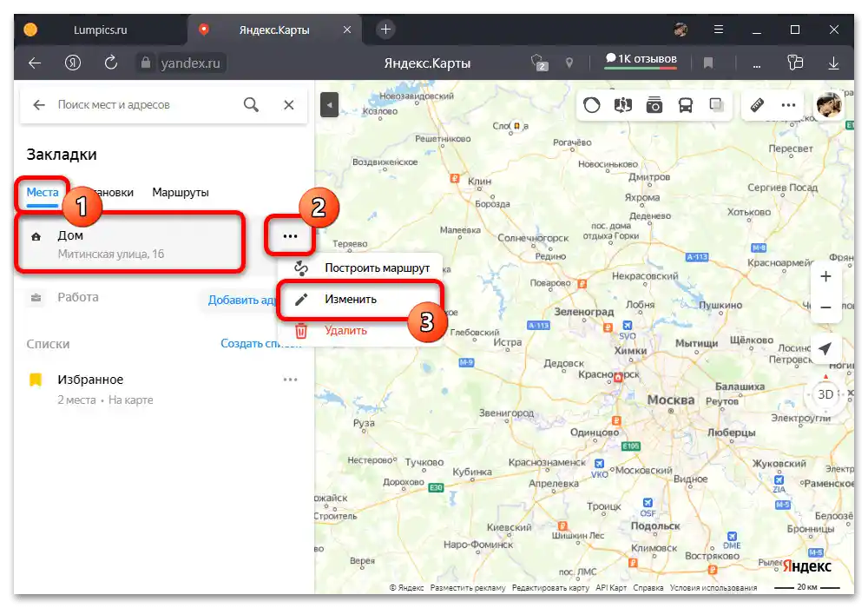Viewport: 868px width, 608px height.
Task: Open a new browser tab
Action: (386, 30)
